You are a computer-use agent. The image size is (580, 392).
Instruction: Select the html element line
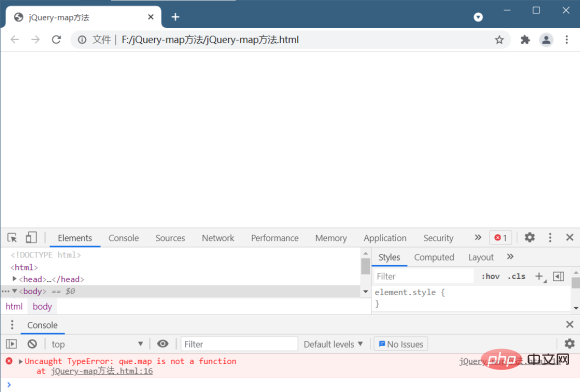tap(24, 267)
